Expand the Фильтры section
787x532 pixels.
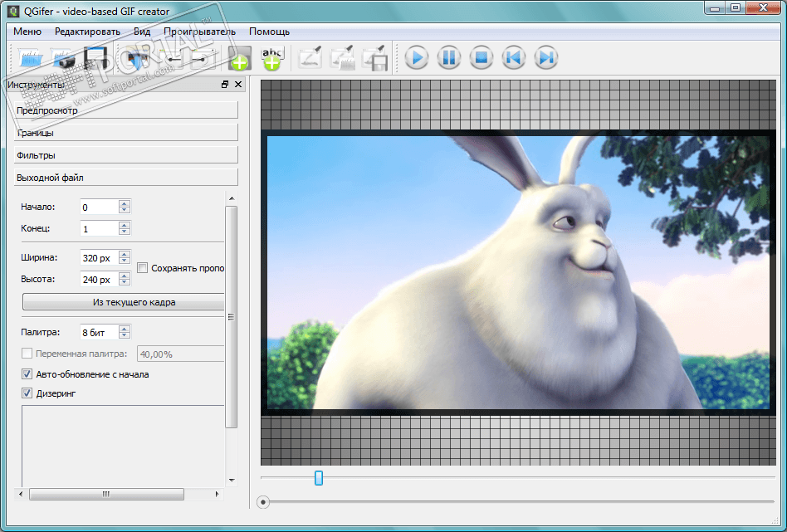(x=125, y=155)
